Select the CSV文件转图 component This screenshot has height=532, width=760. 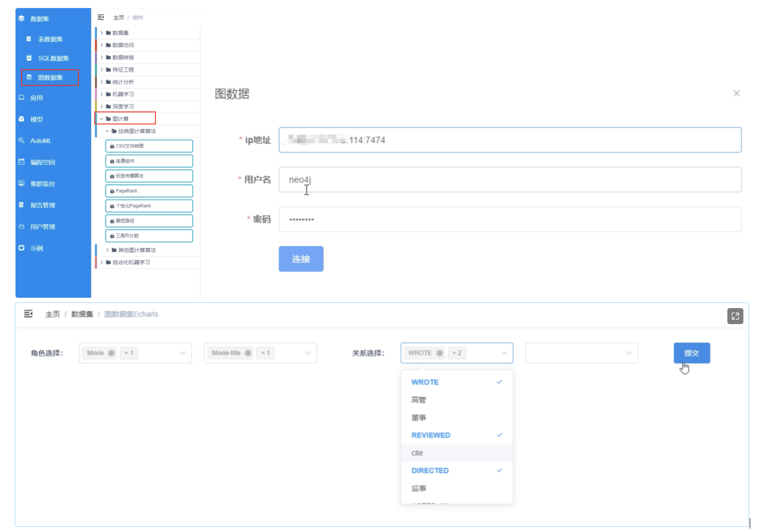(x=149, y=146)
